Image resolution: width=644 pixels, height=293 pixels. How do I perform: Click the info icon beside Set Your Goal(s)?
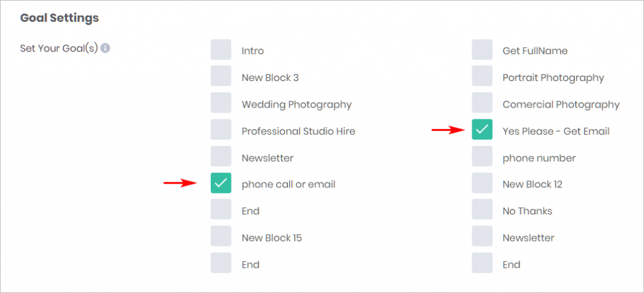point(105,48)
